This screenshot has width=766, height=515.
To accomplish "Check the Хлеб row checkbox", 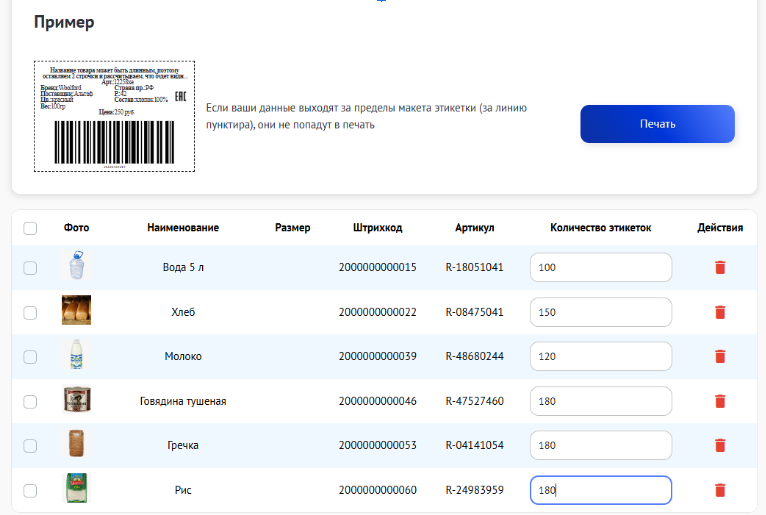I will click(30, 312).
